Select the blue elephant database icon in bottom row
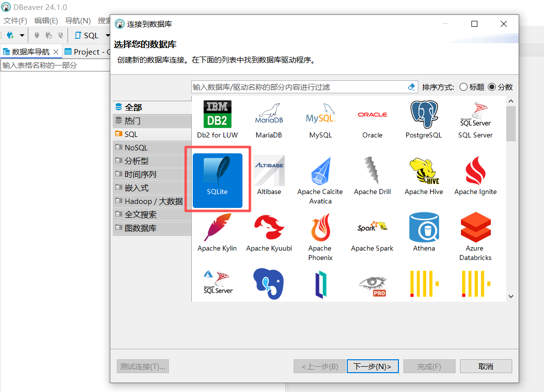This screenshot has width=544, height=392. [269, 284]
